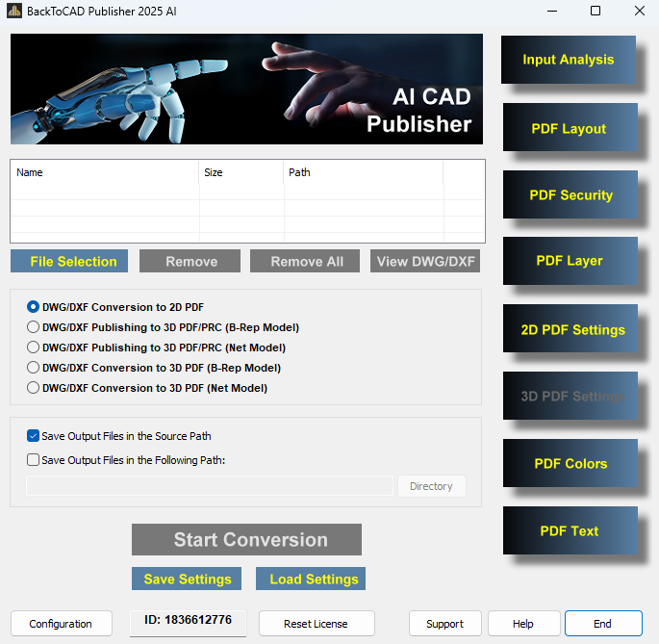Image resolution: width=659 pixels, height=644 pixels.
Task: Click the View DWG/DXF button
Action: click(425, 261)
